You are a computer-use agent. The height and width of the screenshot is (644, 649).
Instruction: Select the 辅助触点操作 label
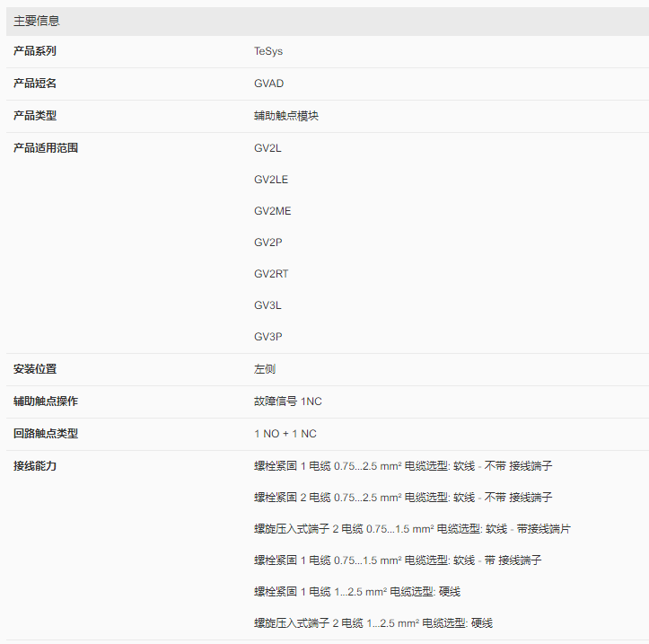46,401
